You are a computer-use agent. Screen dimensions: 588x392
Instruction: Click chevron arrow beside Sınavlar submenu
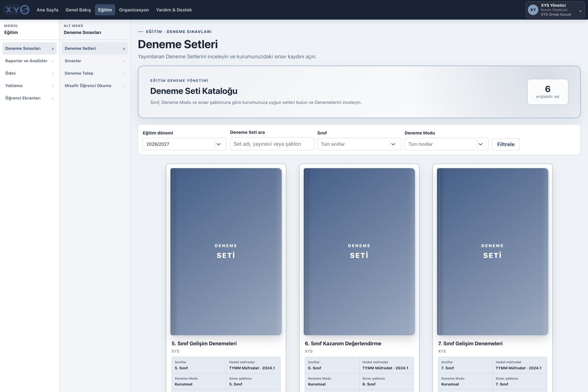[x=124, y=61]
